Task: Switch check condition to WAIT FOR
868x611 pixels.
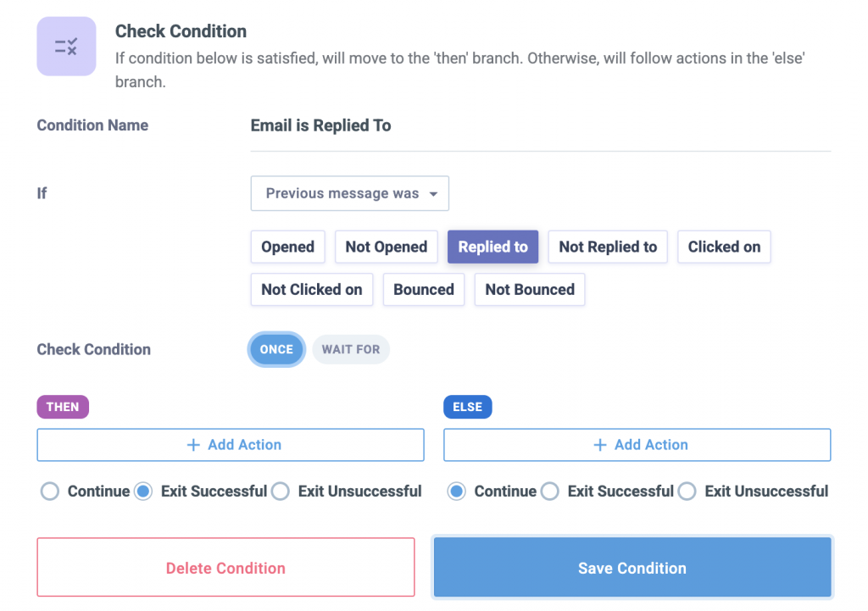Action: tap(351, 349)
